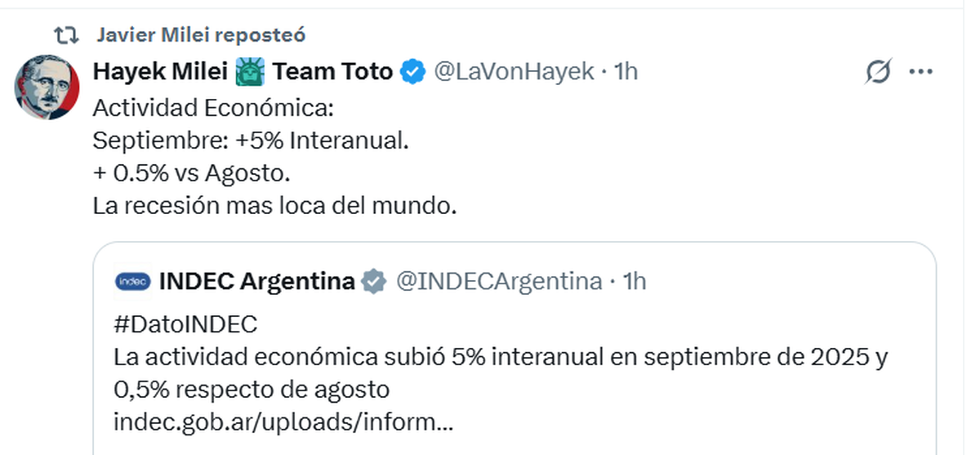
Task: Click the 1h timestamp next to @LaVonHayek
Action: [625, 72]
